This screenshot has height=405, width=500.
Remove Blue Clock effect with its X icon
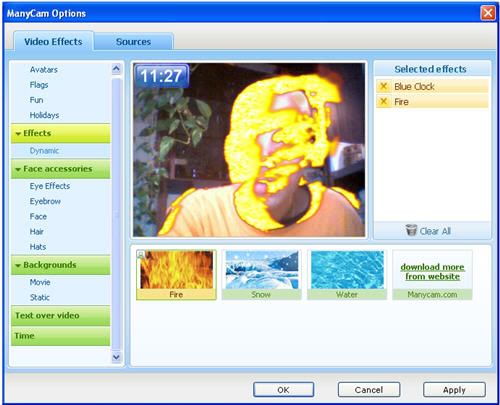[x=384, y=86]
